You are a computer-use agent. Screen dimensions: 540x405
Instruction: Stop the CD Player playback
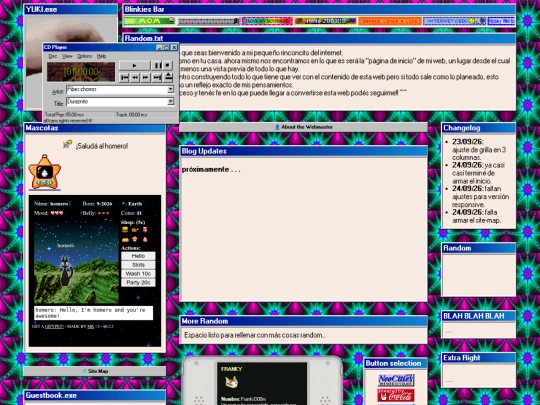tap(167, 65)
